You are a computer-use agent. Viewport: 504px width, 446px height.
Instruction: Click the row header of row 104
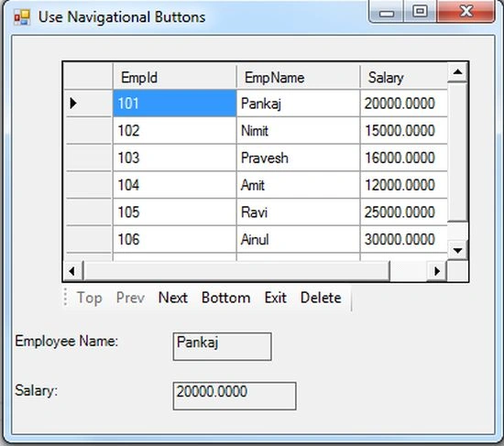tap(88, 185)
